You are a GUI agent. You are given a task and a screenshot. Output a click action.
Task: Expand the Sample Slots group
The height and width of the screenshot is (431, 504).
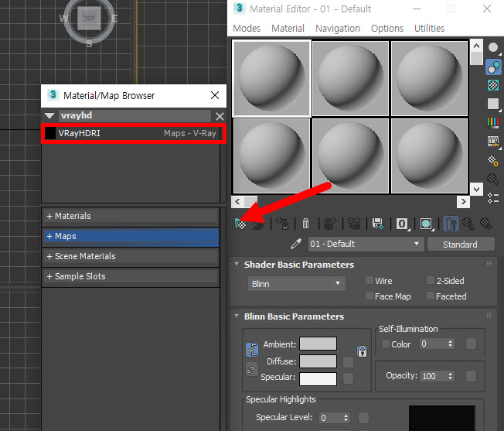[x=131, y=276]
